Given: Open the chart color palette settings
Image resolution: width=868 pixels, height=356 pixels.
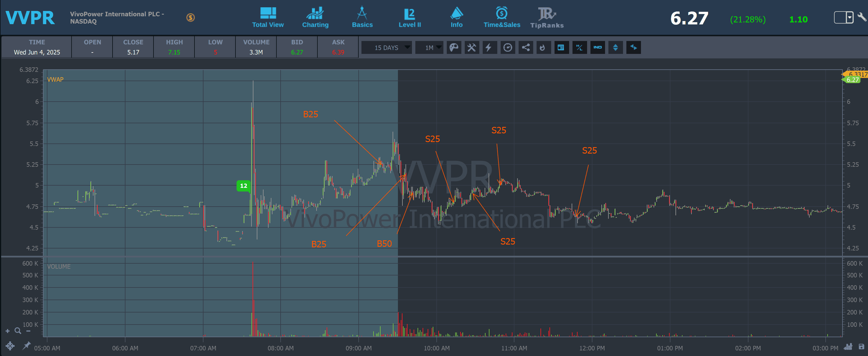Looking at the screenshot, I should 454,47.
